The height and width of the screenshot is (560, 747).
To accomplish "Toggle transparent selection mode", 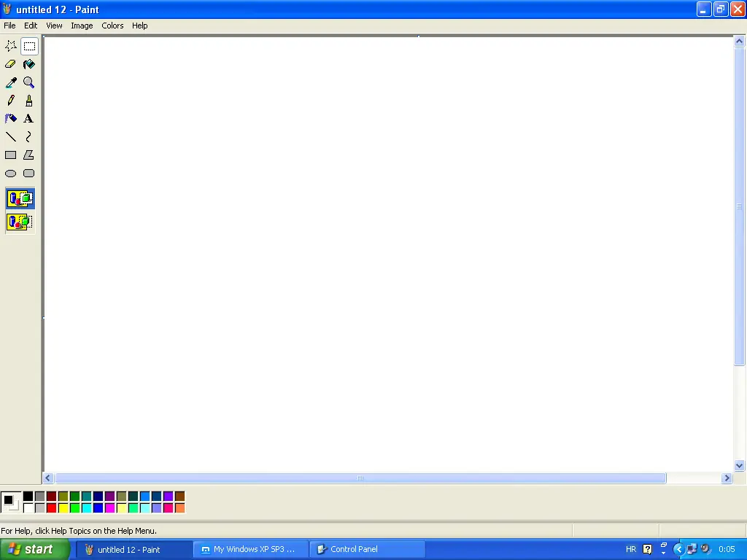I will pyautogui.click(x=20, y=222).
